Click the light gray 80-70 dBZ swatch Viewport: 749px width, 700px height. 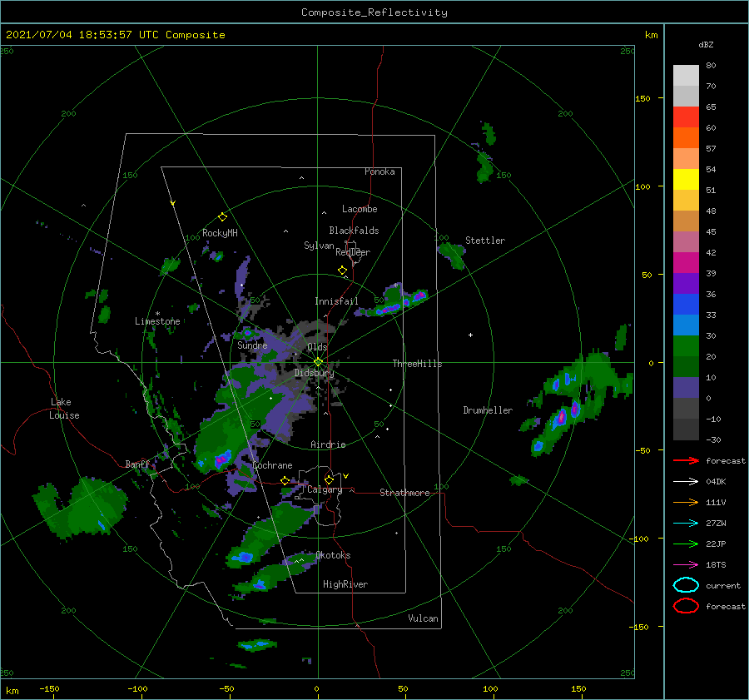pyautogui.click(x=686, y=76)
